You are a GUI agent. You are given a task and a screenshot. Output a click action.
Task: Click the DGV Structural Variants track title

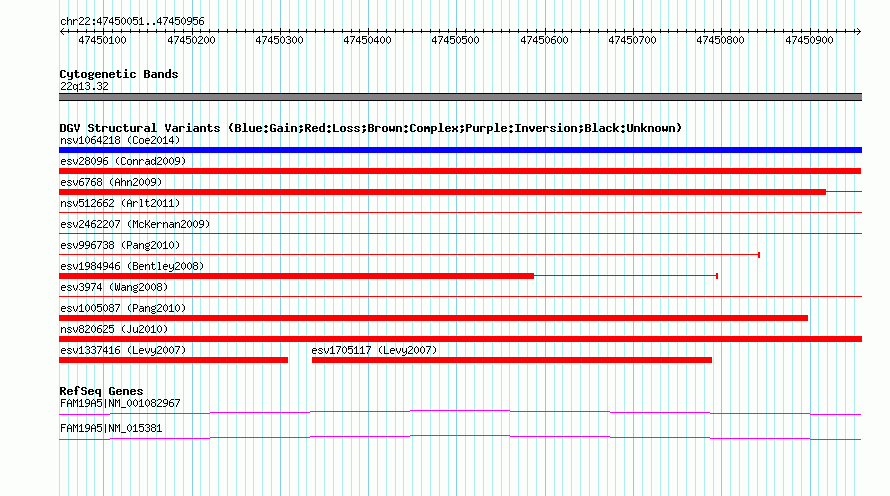[371, 128]
